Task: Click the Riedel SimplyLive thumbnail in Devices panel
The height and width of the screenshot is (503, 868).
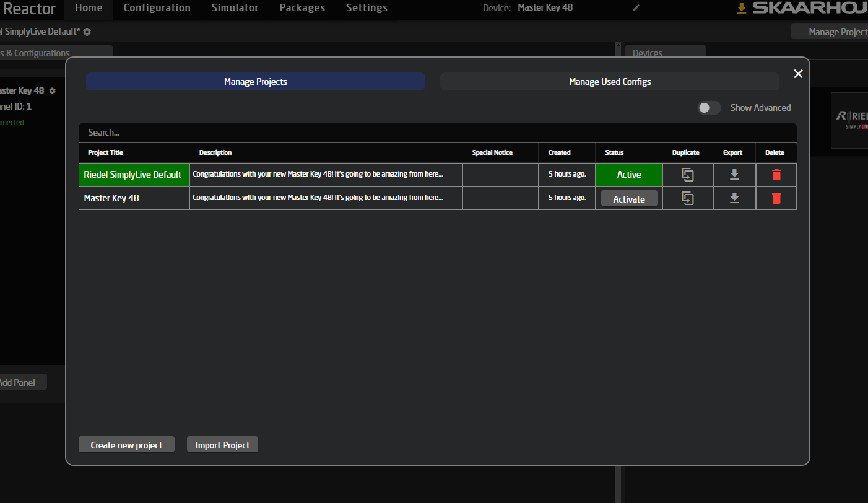Action: (x=849, y=120)
